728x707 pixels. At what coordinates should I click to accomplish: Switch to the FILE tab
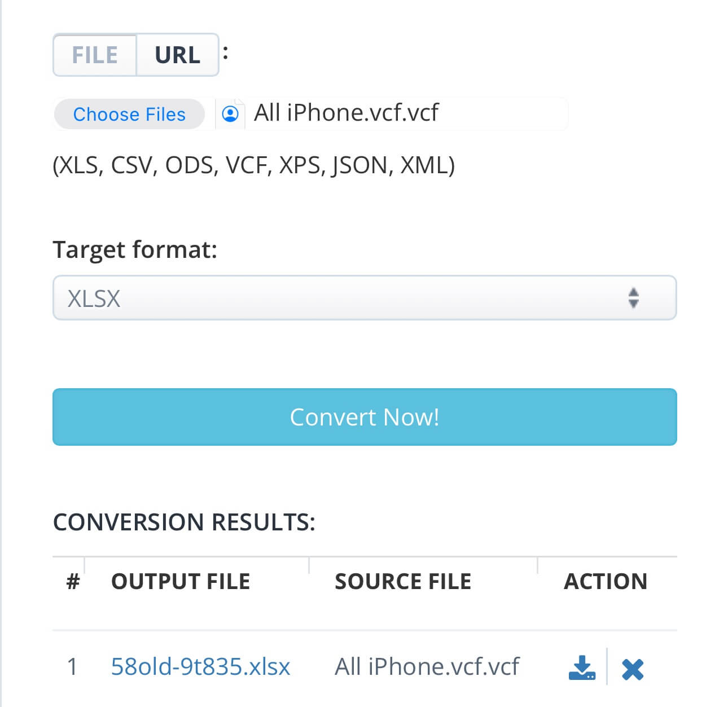95,55
